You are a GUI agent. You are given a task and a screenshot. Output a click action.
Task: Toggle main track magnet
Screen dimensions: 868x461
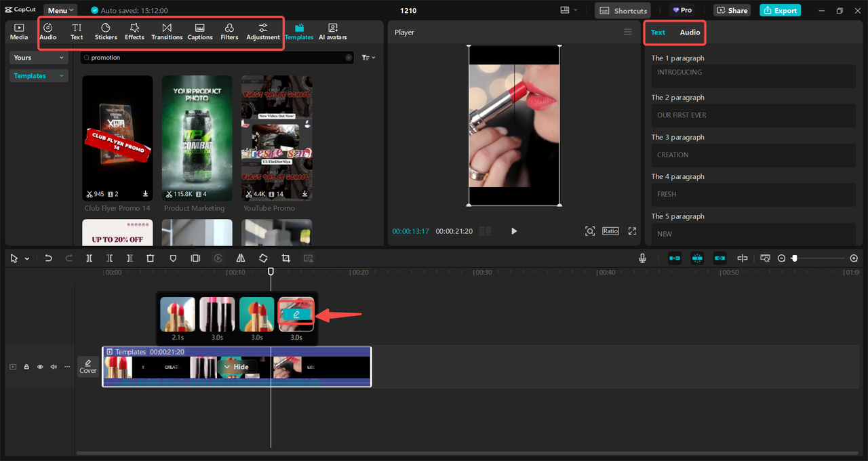pyautogui.click(x=675, y=258)
